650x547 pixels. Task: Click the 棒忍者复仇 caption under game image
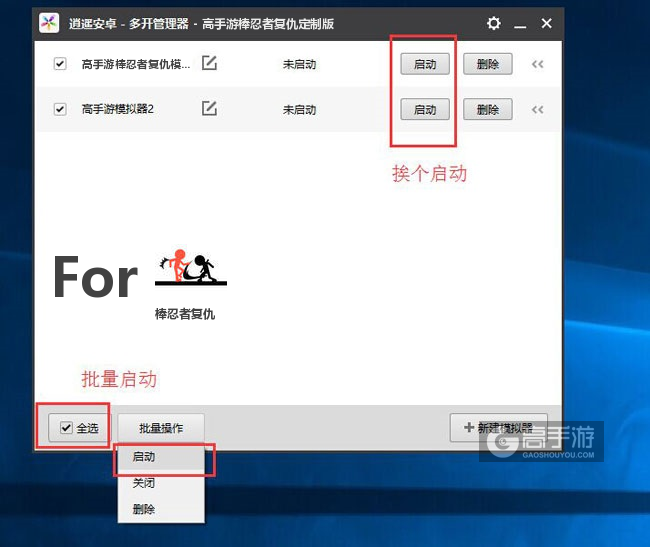point(185,314)
